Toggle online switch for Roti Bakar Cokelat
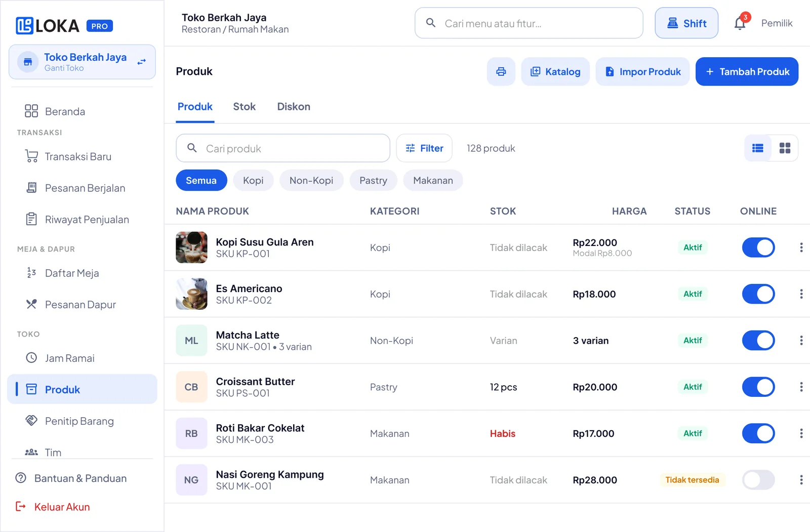This screenshot has height=532, width=810. pyautogui.click(x=758, y=433)
